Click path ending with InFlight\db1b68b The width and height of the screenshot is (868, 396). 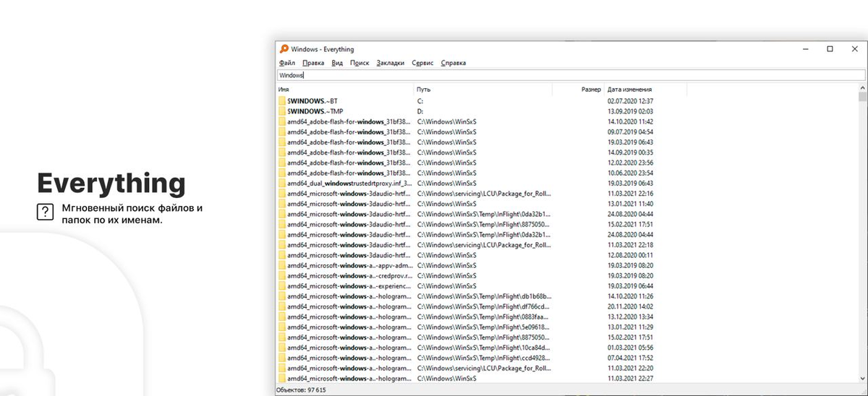point(484,296)
